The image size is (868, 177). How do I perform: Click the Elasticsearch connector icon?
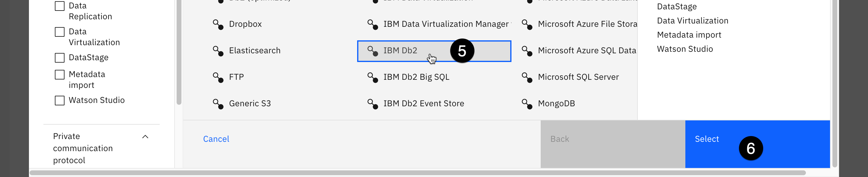pyautogui.click(x=218, y=51)
